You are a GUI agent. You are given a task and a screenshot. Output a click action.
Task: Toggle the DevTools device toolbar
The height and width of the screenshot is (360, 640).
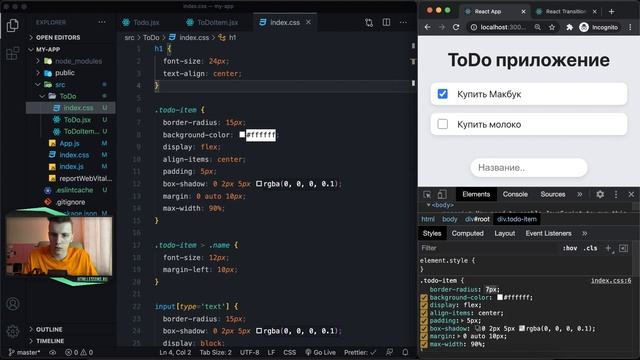pyautogui.click(x=442, y=195)
